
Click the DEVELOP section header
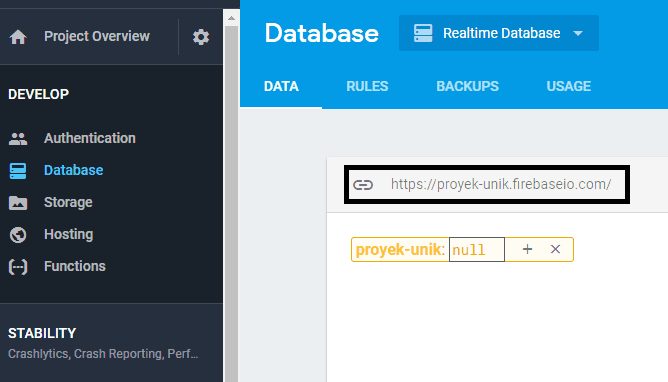[38, 94]
